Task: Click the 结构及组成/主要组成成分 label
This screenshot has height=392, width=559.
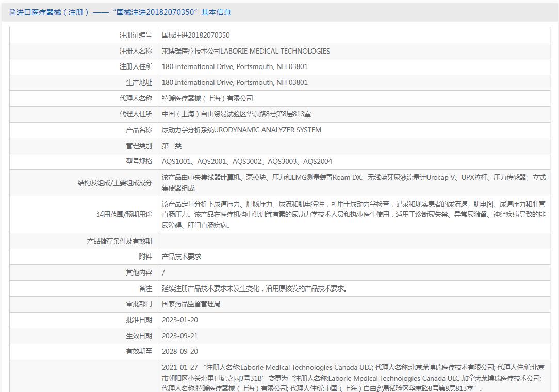Action: [115, 183]
